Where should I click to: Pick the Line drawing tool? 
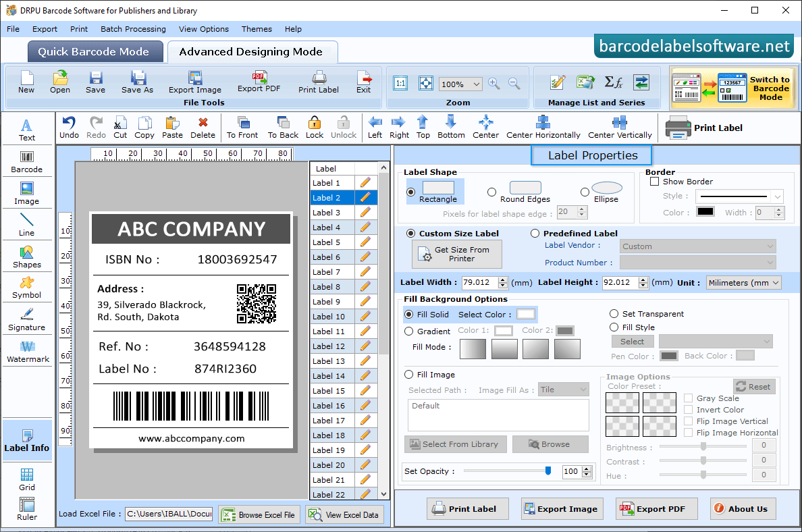click(26, 225)
